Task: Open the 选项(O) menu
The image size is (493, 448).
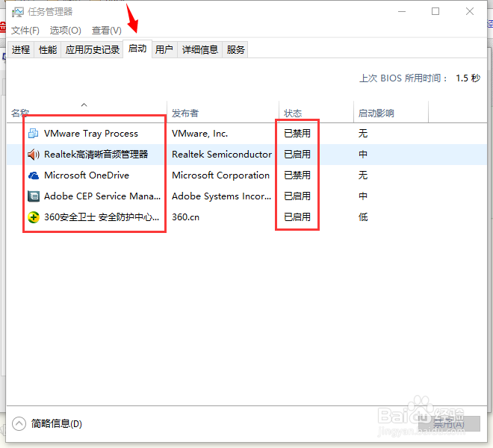Action: point(66,31)
